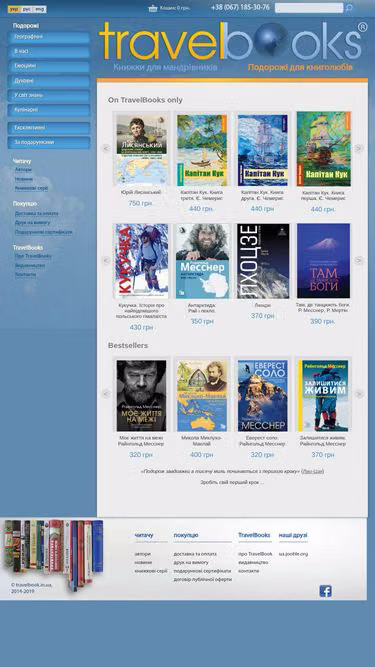Click the search magnifier icon
This screenshot has height=667, width=375.
[x=349, y=8]
